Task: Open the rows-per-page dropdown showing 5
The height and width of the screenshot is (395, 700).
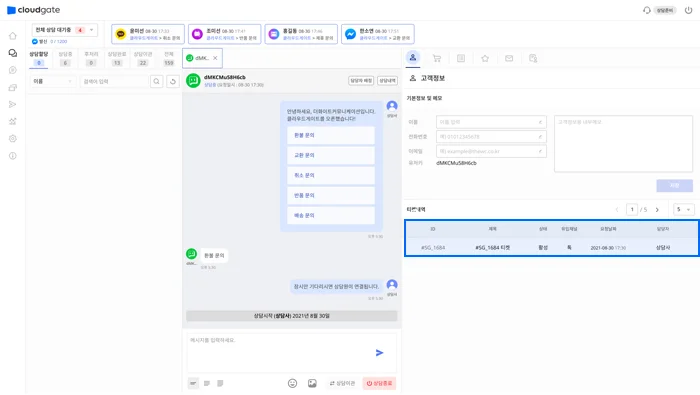Action: 683,209
